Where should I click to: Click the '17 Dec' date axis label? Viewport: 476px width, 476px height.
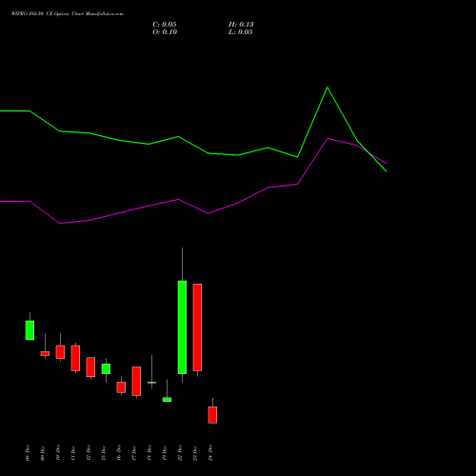(x=134, y=452)
